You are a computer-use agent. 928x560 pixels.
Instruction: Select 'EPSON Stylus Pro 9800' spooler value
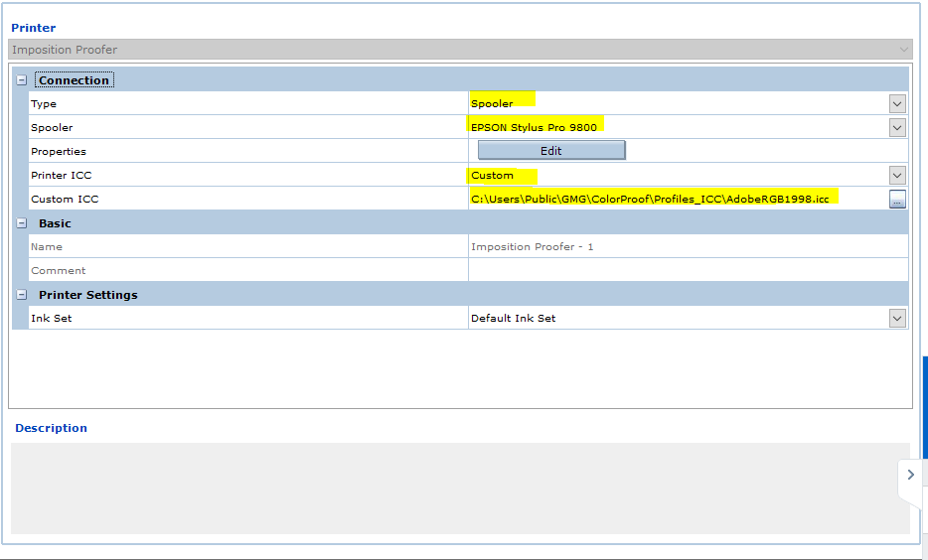534,127
